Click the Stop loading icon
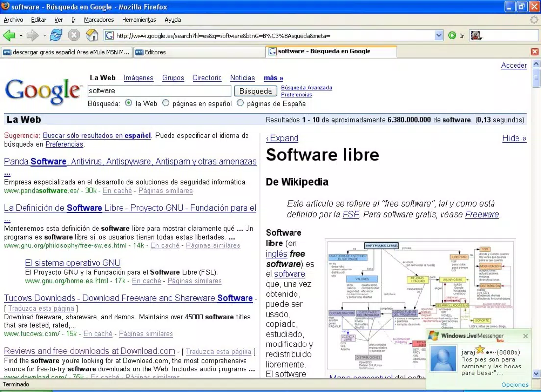 pos(74,35)
